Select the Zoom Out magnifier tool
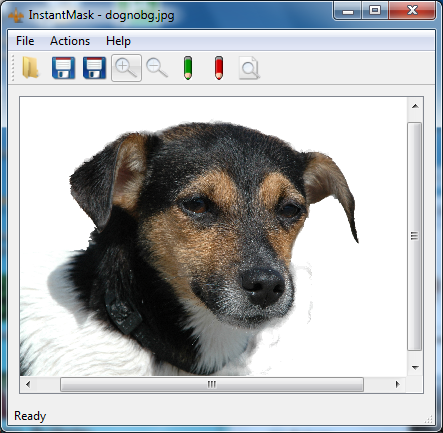 [x=157, y=68]
